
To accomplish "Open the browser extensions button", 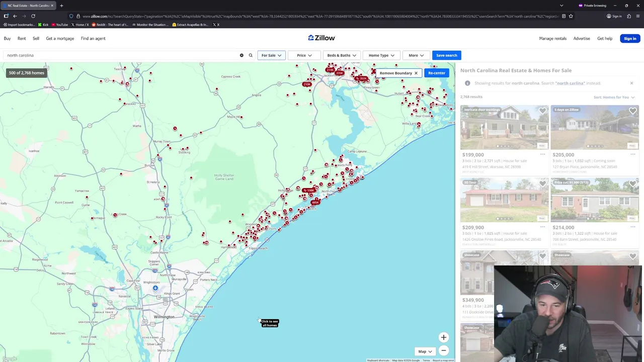I will (629, 16).
